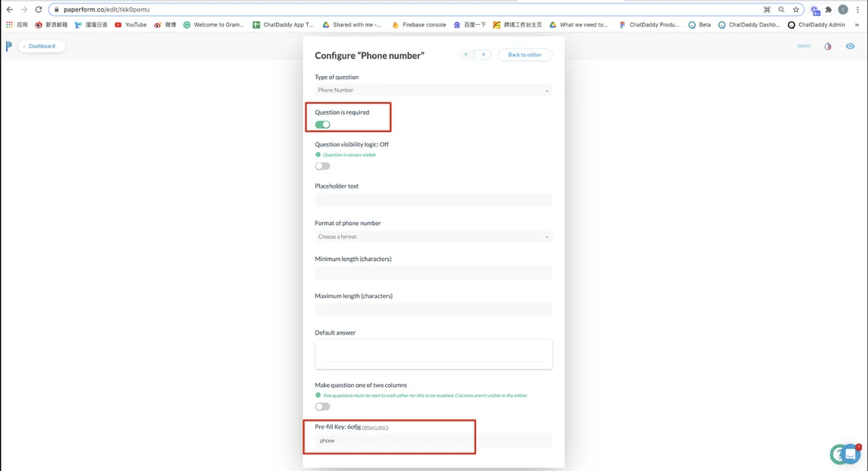Screen dimensions: 868x471
Task: Reload the page in the browser
Action: coord(39,10)
